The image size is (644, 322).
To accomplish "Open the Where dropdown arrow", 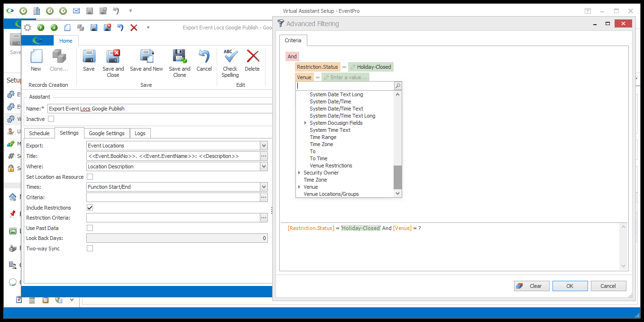I will tap(264, 166).
